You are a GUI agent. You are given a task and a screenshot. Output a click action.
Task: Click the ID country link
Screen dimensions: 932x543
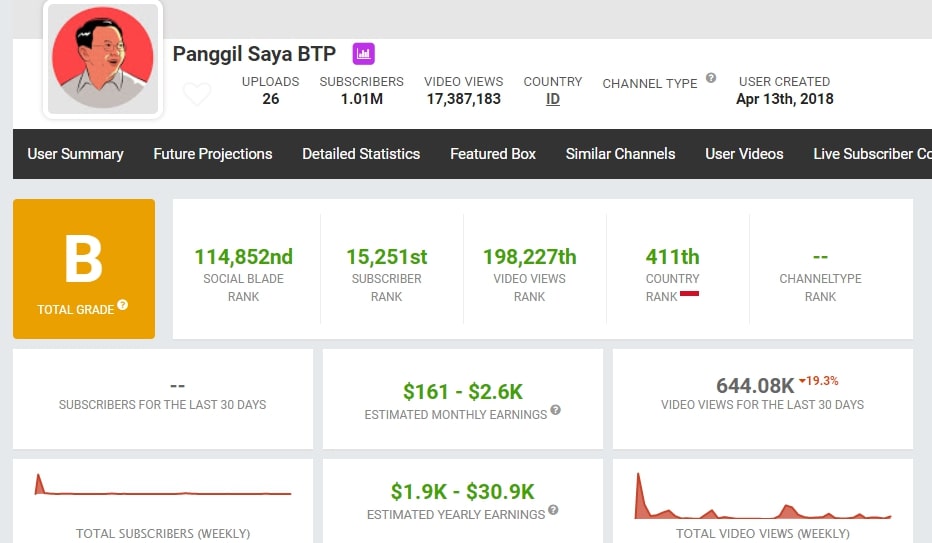point(553,99)
